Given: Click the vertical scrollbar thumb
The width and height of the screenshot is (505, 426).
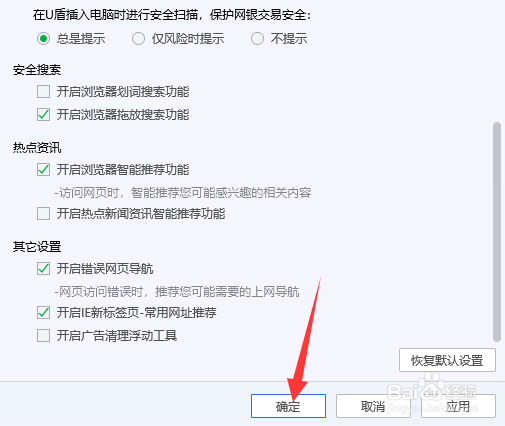Looking at the screenshot, I should 497,232.
